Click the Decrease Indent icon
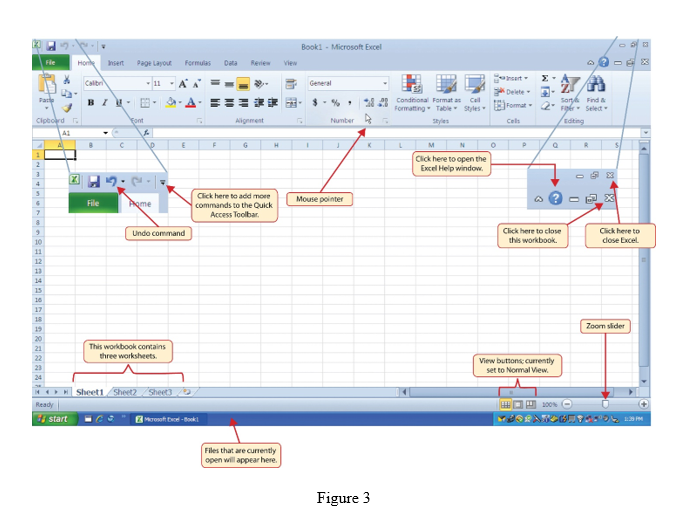Image resolution: width=698 pixels, height=511 pixels. point(259,103)
